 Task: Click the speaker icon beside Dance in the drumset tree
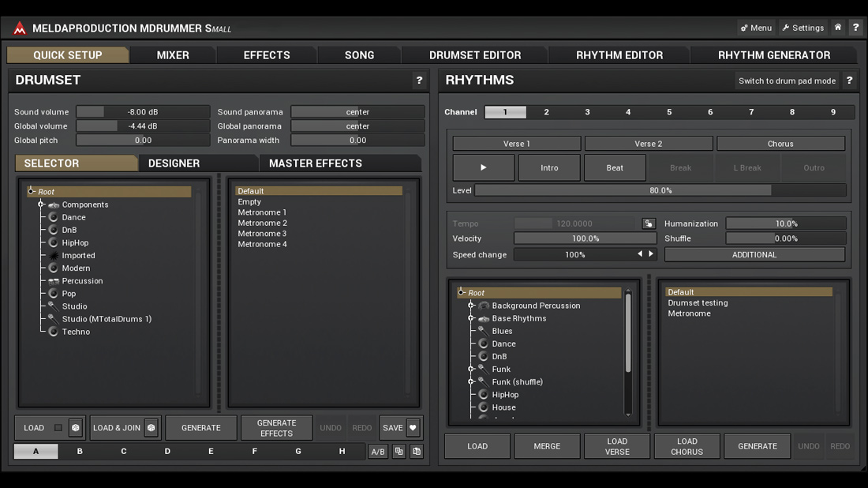[53, 217]
